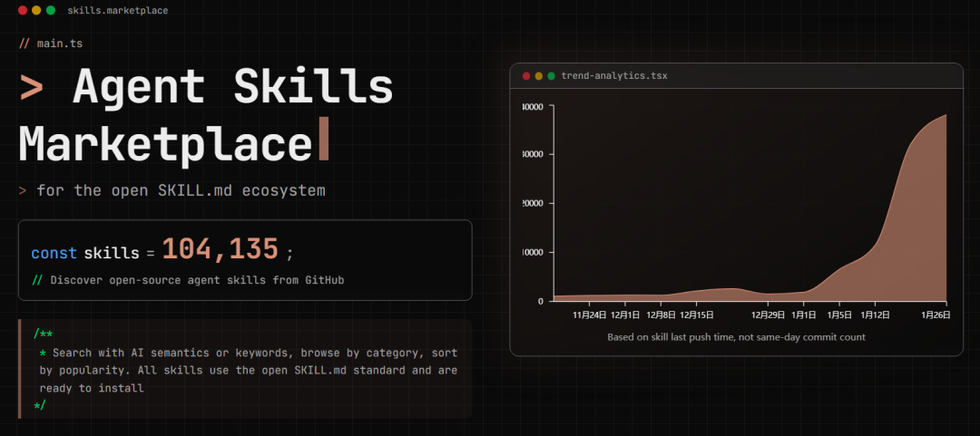Click the yellow dot in trend-analytics.tsx window
This screenshot has width=980, height=436.
pos(539,76)
